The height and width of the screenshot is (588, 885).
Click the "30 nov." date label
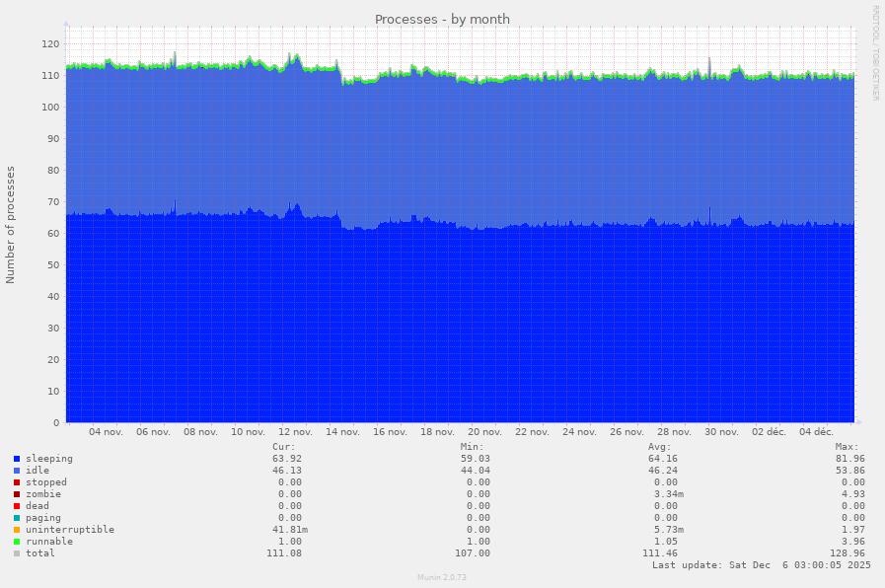(721, 432)
